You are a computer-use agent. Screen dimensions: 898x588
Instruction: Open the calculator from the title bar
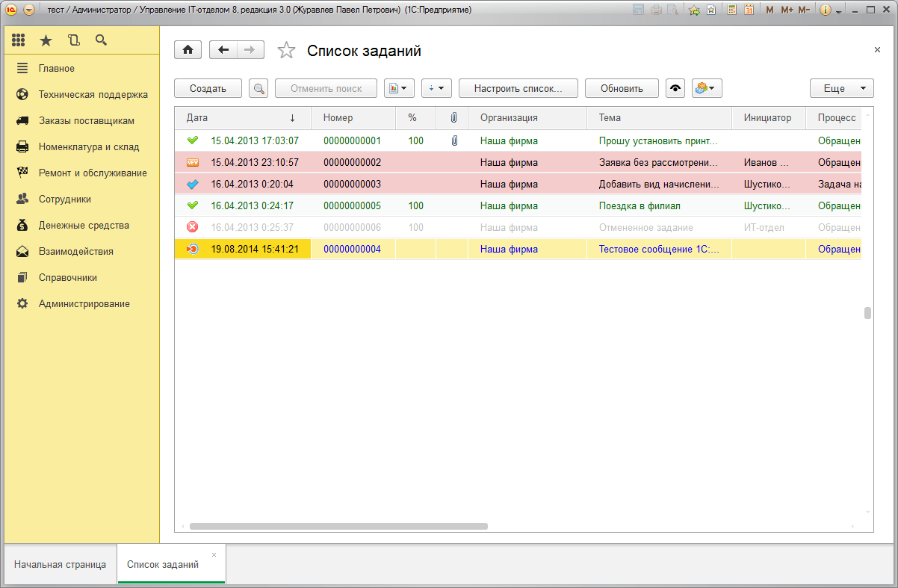[x=731, y=10]
